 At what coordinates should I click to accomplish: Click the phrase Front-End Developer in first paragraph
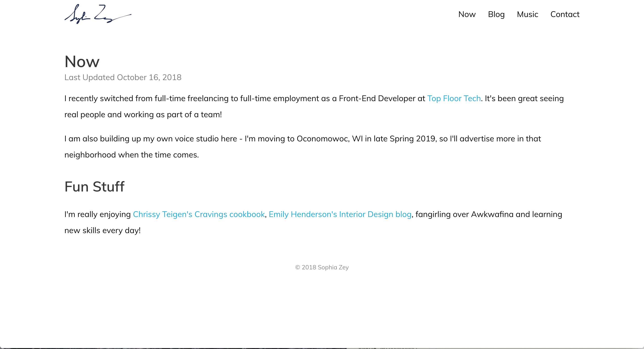377,98
